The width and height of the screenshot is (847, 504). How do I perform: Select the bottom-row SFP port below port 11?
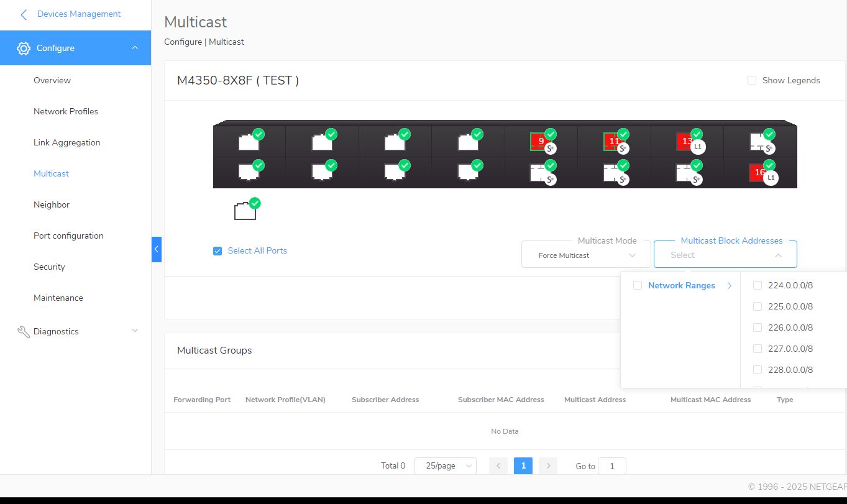(x=614, y=172)
